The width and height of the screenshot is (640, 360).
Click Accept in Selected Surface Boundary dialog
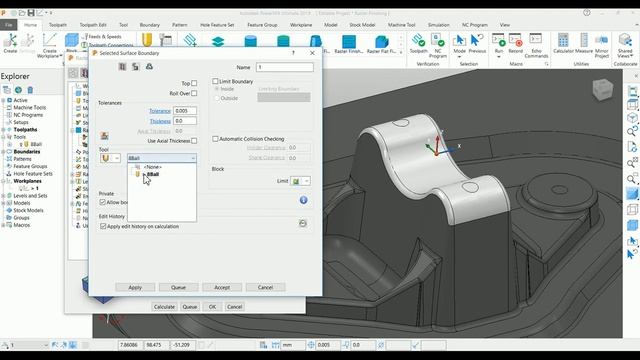pos(222,287)
